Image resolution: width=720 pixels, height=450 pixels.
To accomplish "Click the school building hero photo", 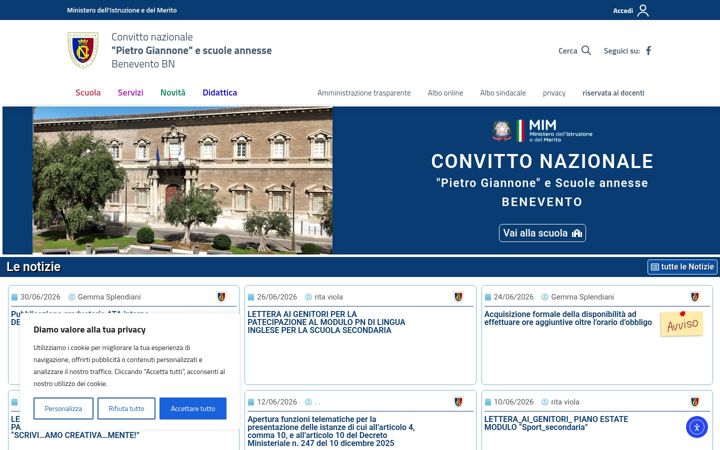I will click(x=182, y=180).
